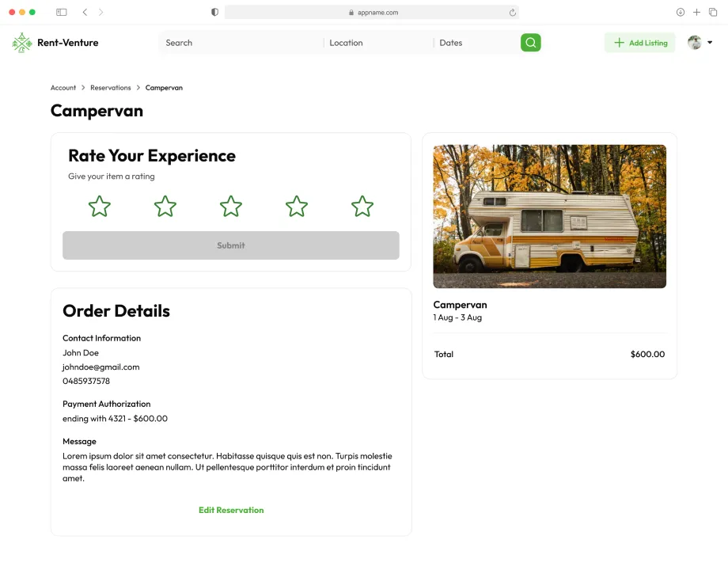Reload the page with refresh icon

pyautogui.click(x=512, y=13)
